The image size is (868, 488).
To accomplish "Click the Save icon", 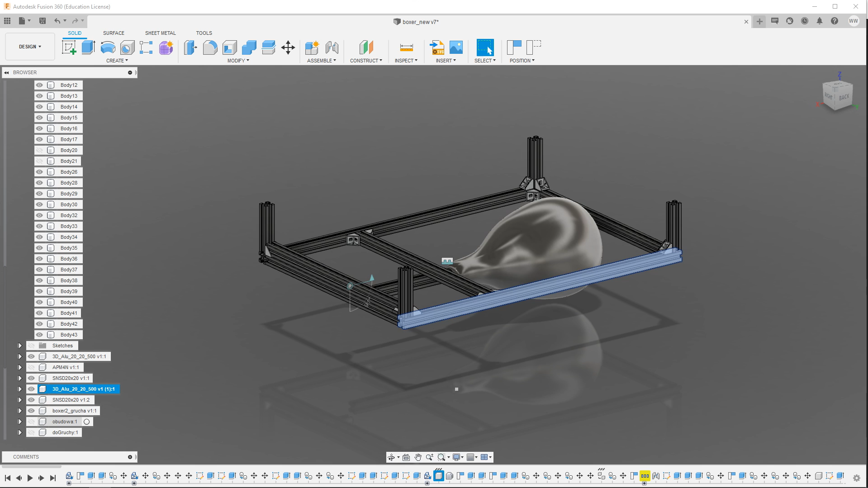I will (43, 21).
